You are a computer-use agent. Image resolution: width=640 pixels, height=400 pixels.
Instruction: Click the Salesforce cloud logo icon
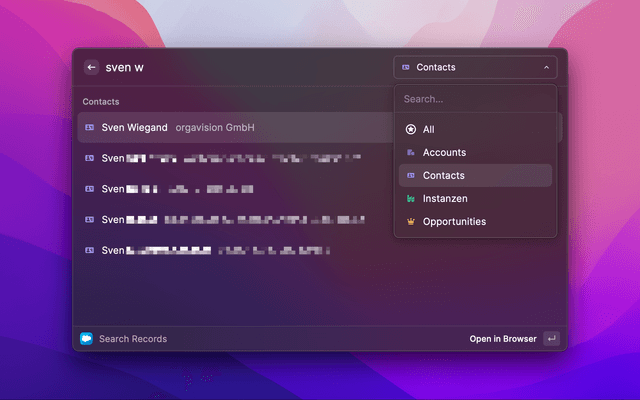86,339
